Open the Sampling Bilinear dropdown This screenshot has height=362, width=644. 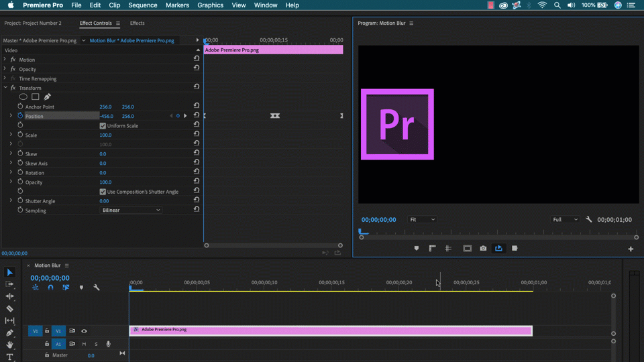(131, 210)
